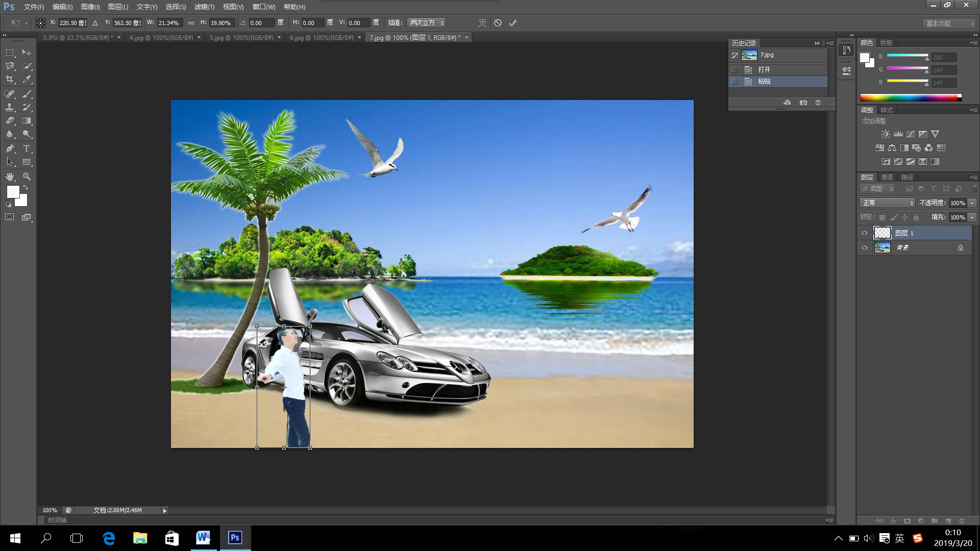This screenshot has width=980, height=551.
Task: Switch to the 4.jpg document tab
Action: click(x=161, y=38)
